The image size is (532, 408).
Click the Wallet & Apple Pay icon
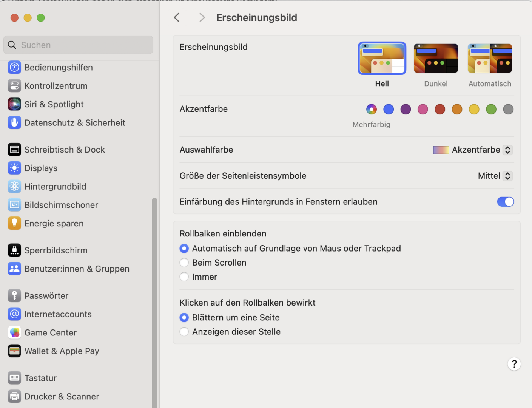pos(14,351)
